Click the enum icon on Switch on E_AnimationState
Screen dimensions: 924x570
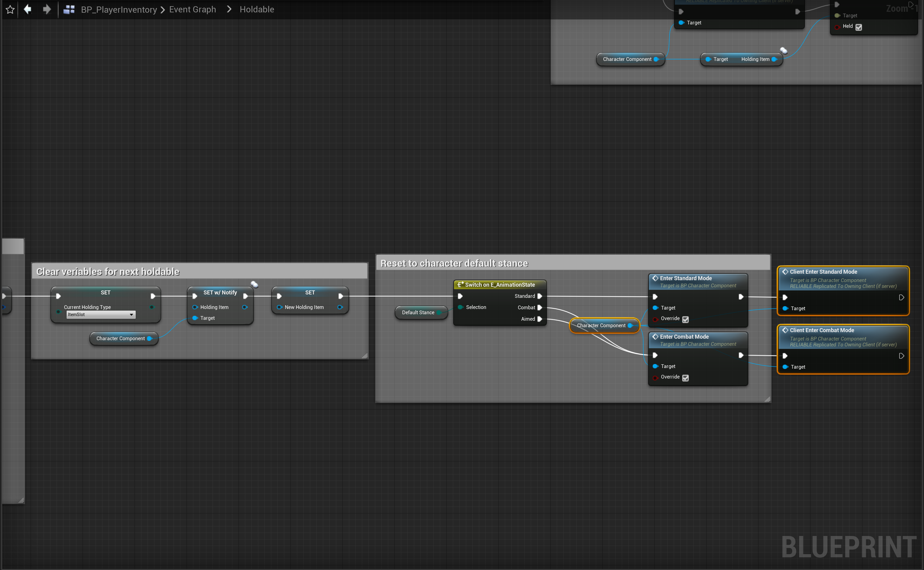460,285
